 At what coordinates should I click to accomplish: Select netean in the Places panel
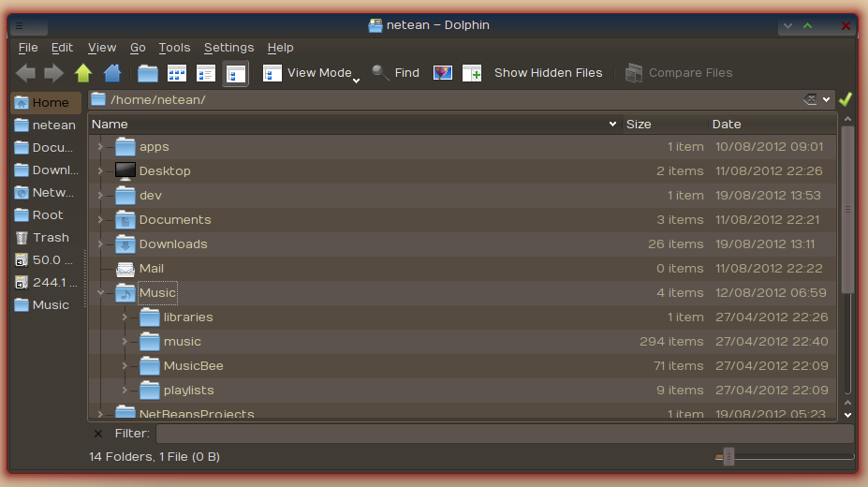46,125
